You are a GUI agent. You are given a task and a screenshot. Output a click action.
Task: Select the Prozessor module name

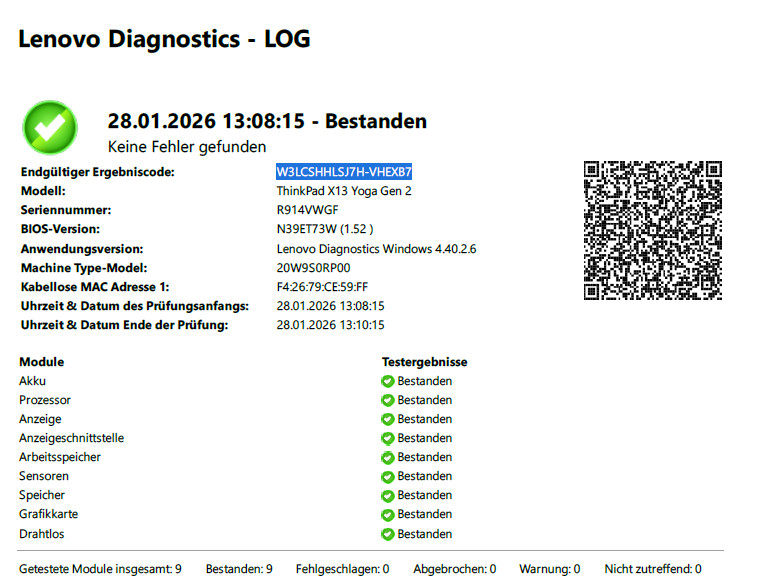coord(45,400)
